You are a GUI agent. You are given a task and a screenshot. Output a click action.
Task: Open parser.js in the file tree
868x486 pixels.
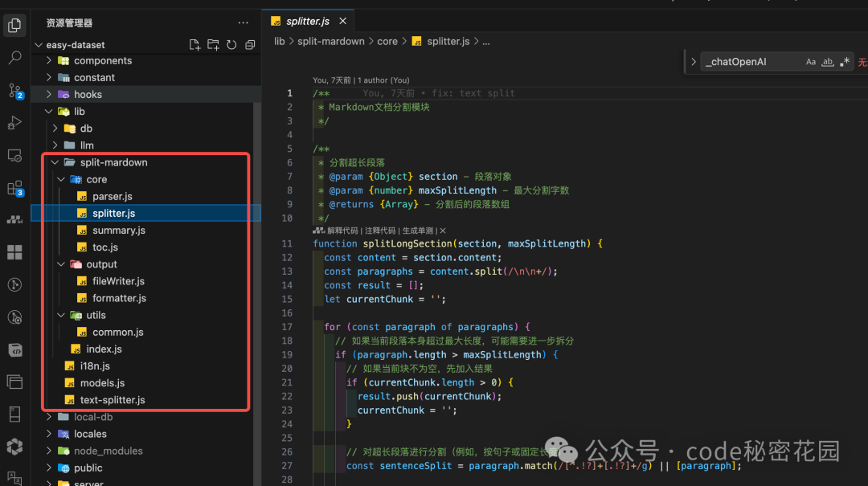(113, 197)
